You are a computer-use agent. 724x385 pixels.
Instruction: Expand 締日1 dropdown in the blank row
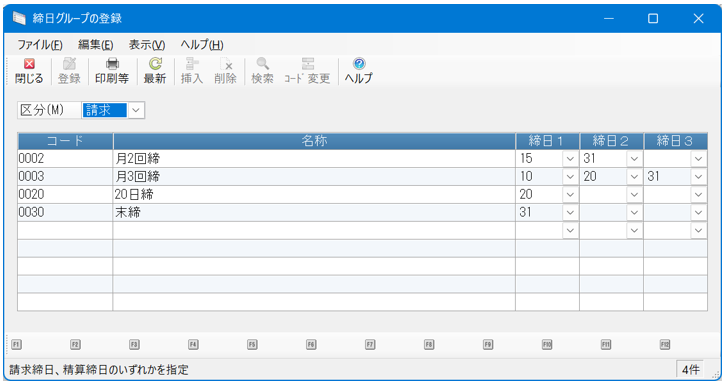click(x=570, y=231)
